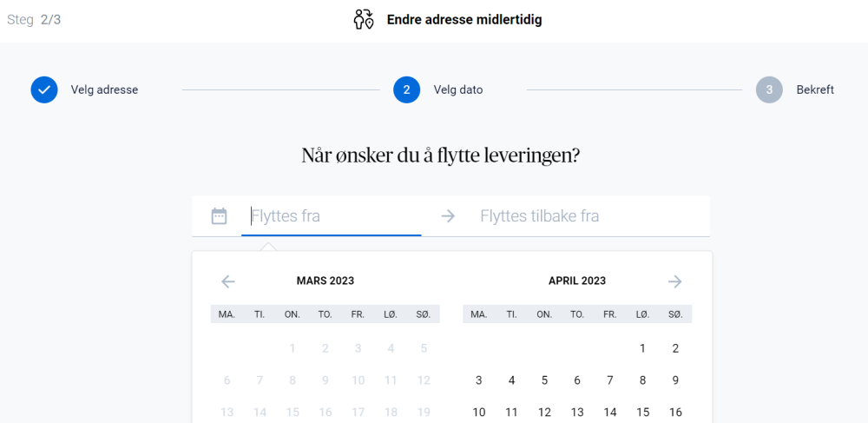The image size is (868, 423).
Task: Select the "Velg dato" step label
Action: pos(458,89)
